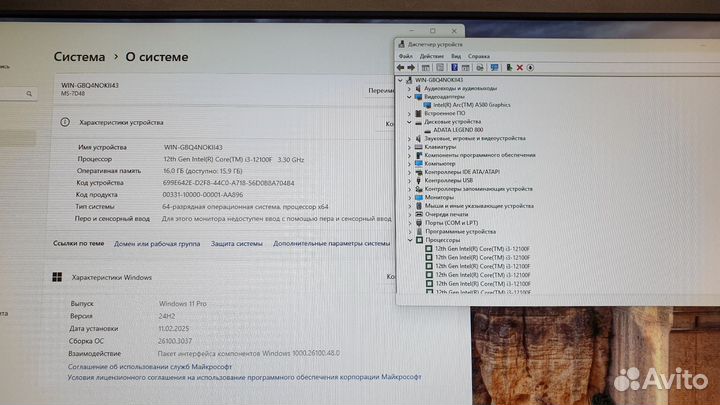This screenshot has width=720, height=405.
Task: Click the Forward arrow in Device Manager toolbar
Action: pyautogui.click(x=413, y=67)
